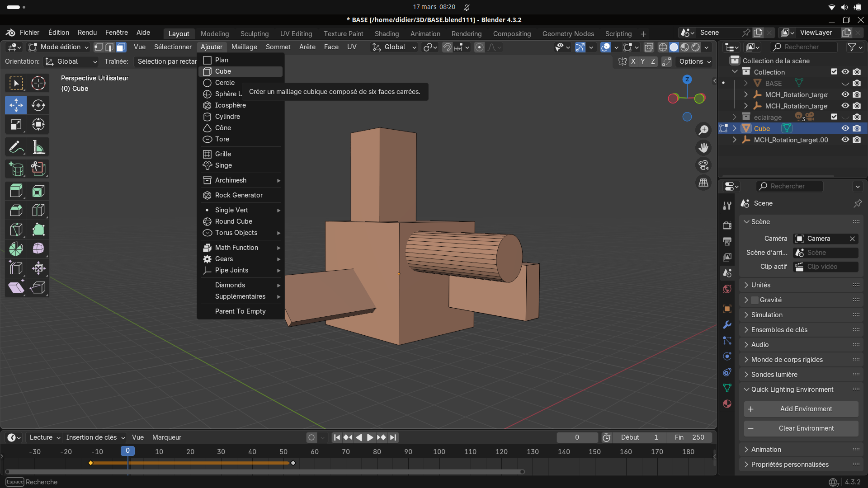The height and width of the screenshot is (488, 868).
Task: Click the camera view gizmo icon
Action: coord(703,165)
